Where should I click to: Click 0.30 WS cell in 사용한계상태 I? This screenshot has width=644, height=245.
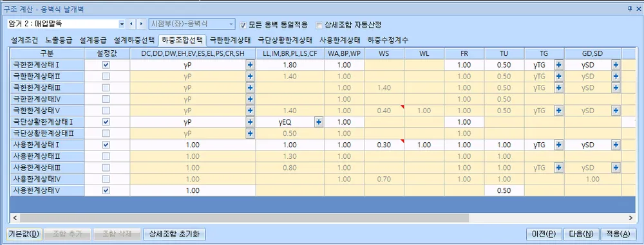[384, 145]
